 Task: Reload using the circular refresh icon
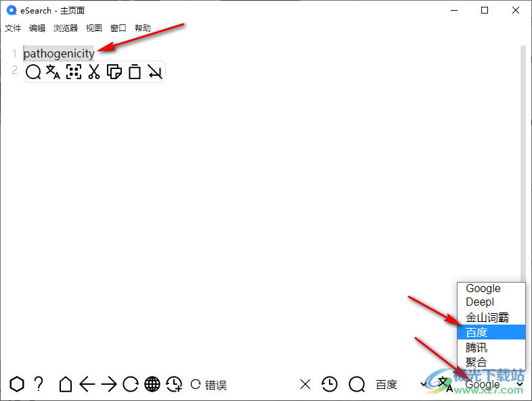tap(131, 384)
